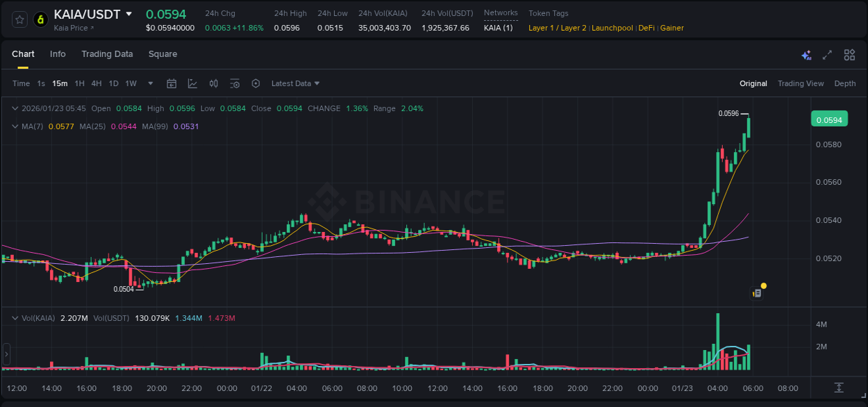Switch to the Trading View chart mode
The width and height of the screenshot is (868, 407).
801,83
